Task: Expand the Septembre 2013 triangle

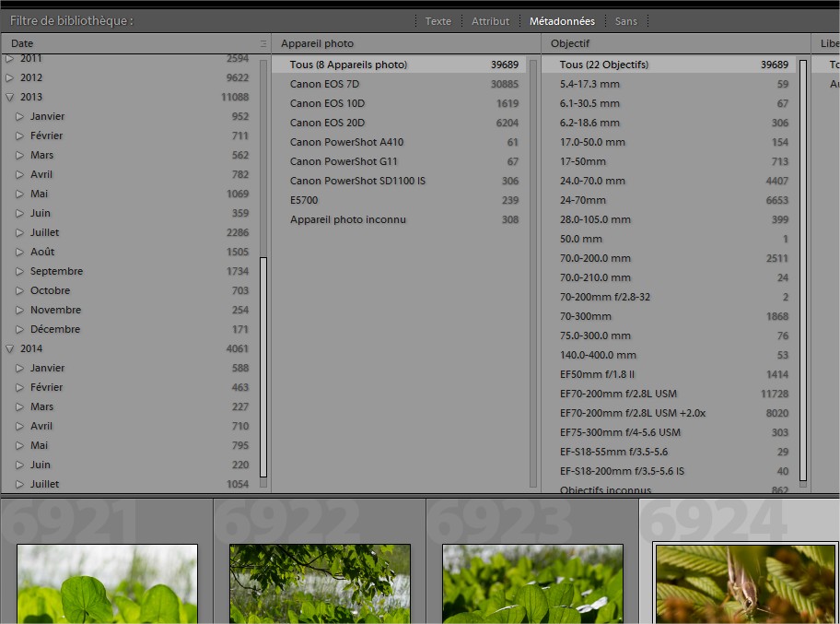Action: pos(19,271)
